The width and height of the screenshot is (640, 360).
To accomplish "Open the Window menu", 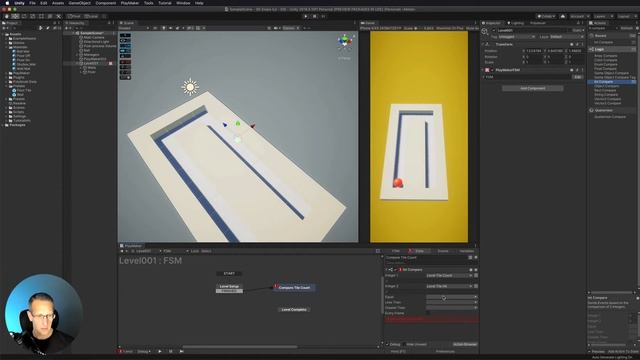I will pos(183,3).
